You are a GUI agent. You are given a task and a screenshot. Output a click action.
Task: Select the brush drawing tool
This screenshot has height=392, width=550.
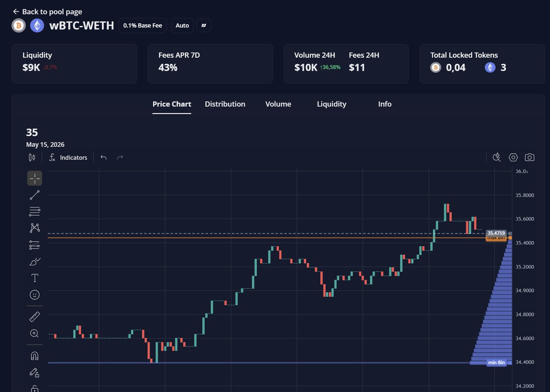35,261
